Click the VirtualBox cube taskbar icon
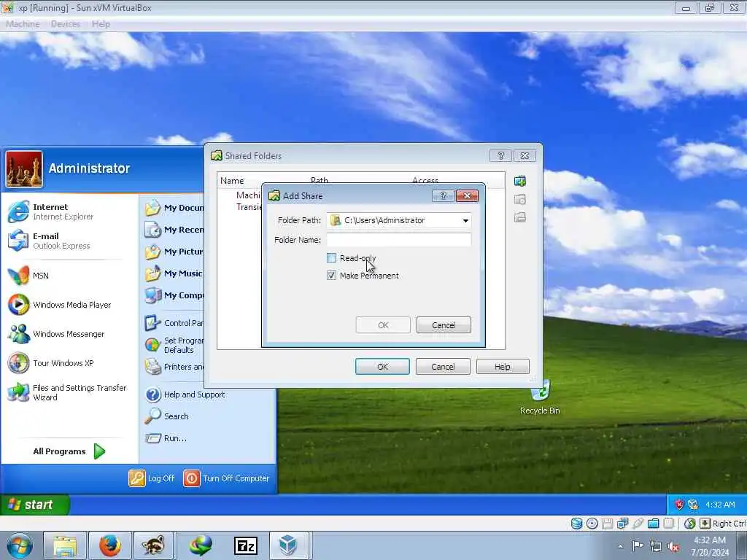Screen dimensions: 747x560 [x=288, y=545]
